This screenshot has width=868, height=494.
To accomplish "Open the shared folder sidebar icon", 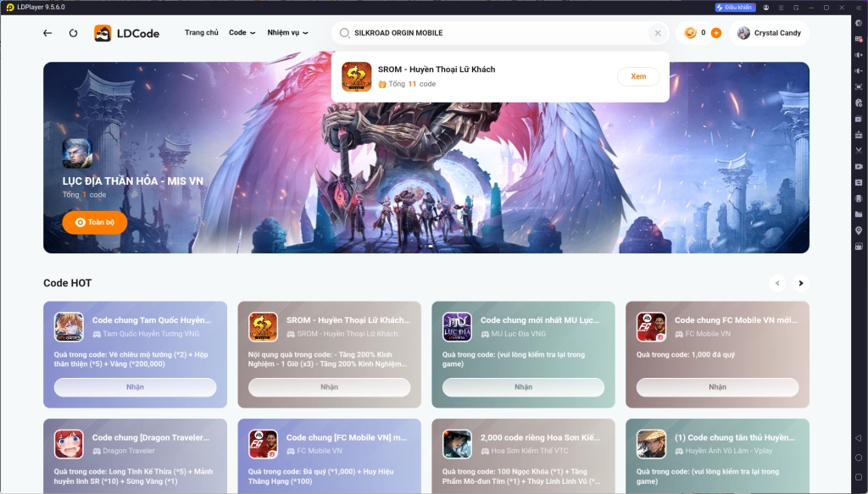I will point(859,214).
